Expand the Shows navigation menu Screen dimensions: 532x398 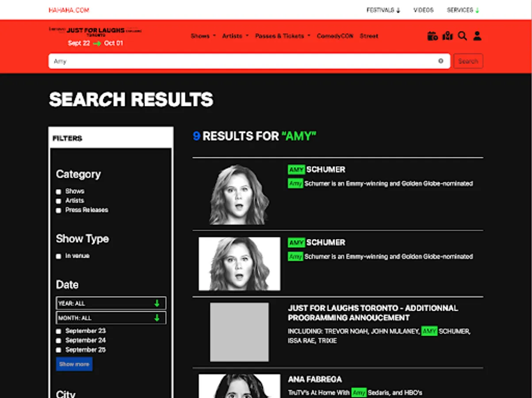pos(203,36)
